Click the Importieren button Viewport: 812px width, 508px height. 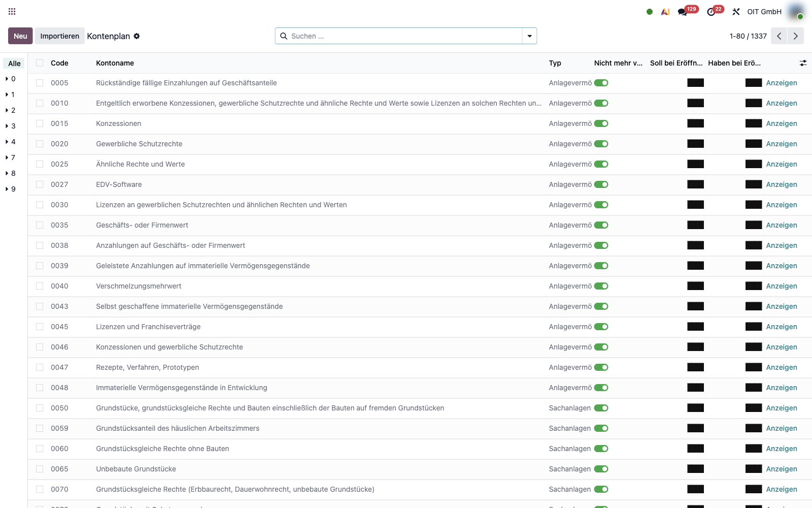point(60,36)
